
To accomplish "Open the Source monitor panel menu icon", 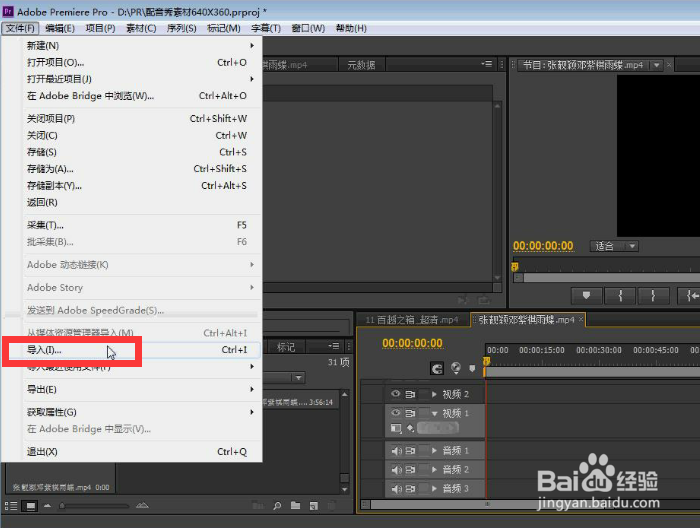I will click(x=487, y=64).
